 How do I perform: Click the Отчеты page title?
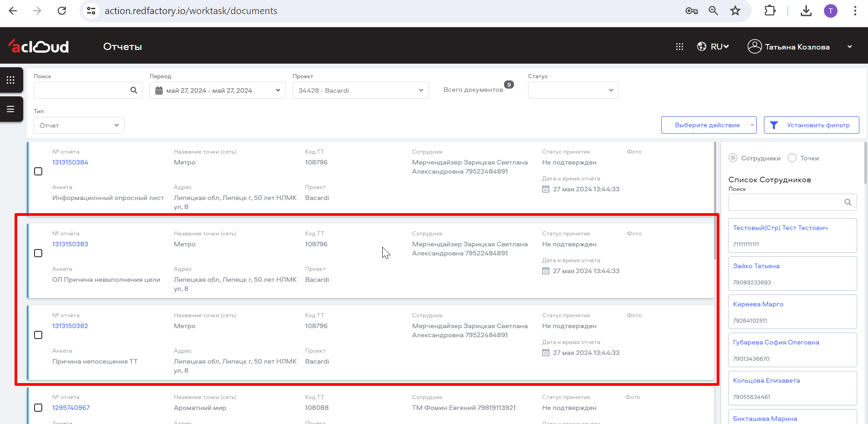point(122,47)
